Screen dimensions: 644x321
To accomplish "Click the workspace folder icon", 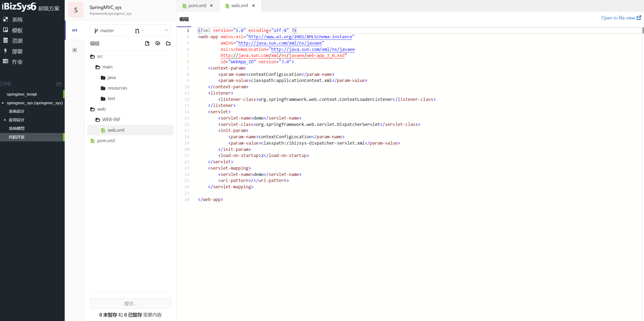I will pyautogui.click(x=59, y=84).
